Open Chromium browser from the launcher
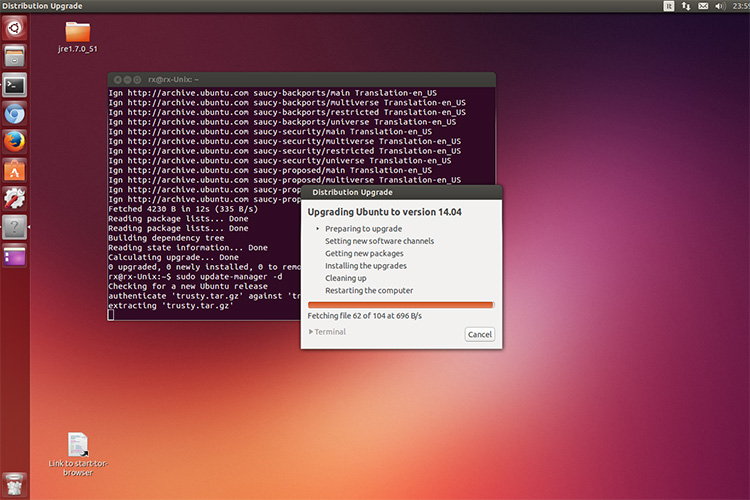 pos(14,114)
